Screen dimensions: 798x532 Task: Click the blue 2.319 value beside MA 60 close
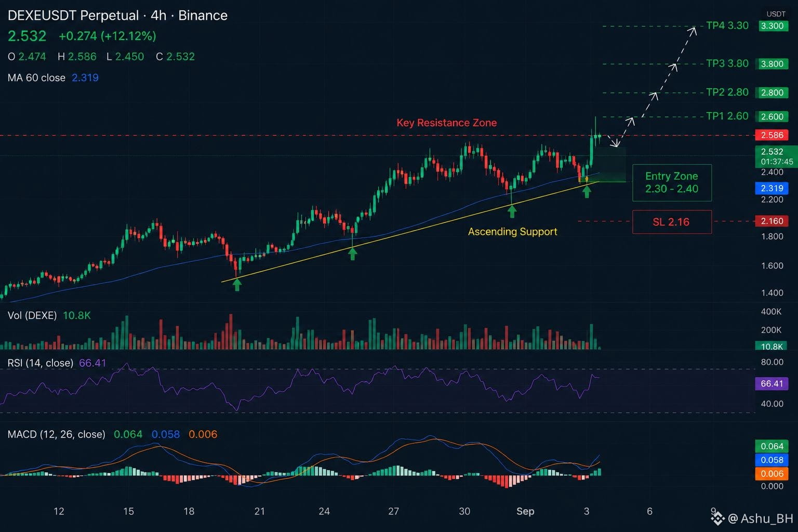click(85, 78)
